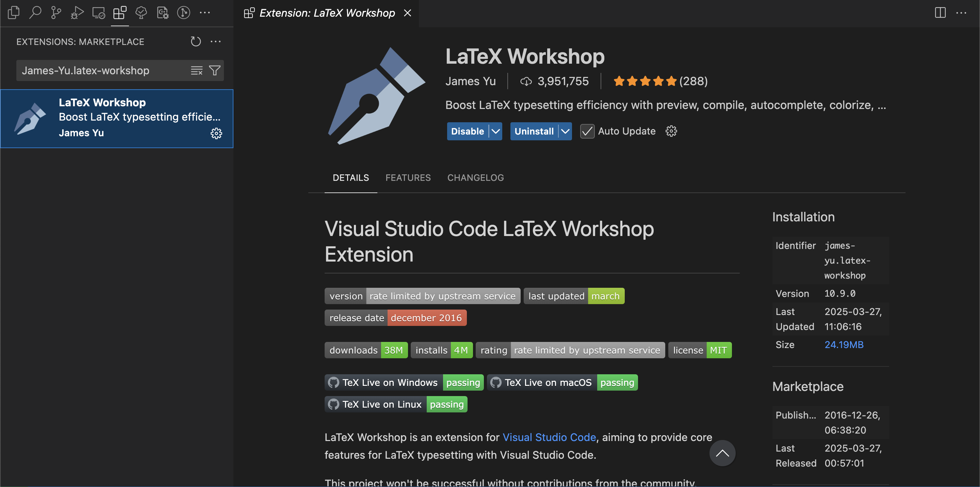Click the license MIT badge
Screen dimensions: 980x487
pos(700,350)
